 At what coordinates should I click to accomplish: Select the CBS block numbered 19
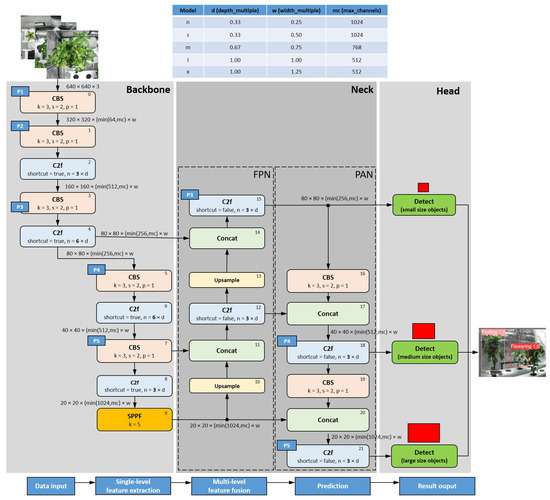(x=328, y=386)
